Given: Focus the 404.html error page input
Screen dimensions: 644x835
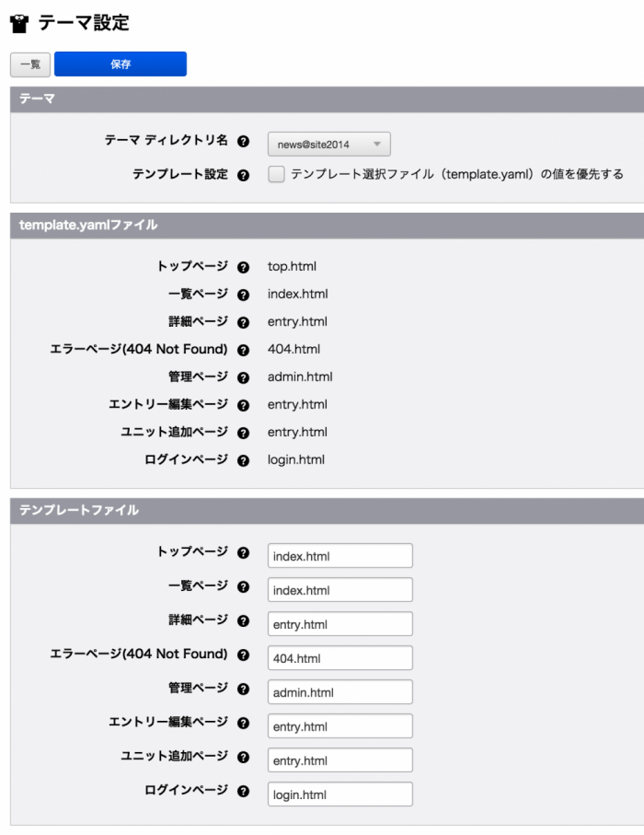Looking at the screenshot, I should (340, 658).
